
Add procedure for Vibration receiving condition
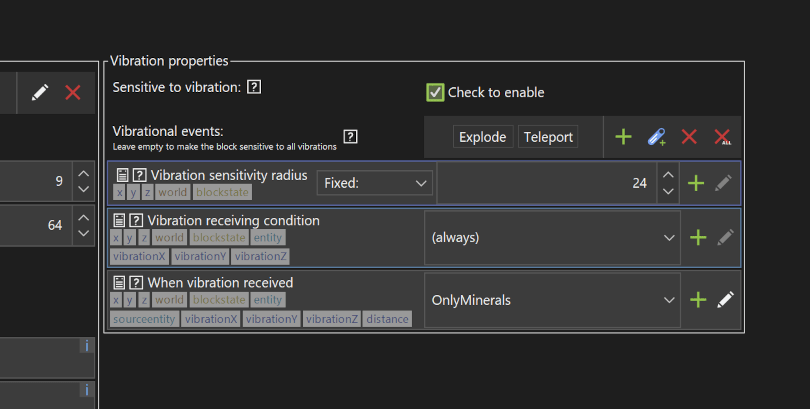point(698,238)
